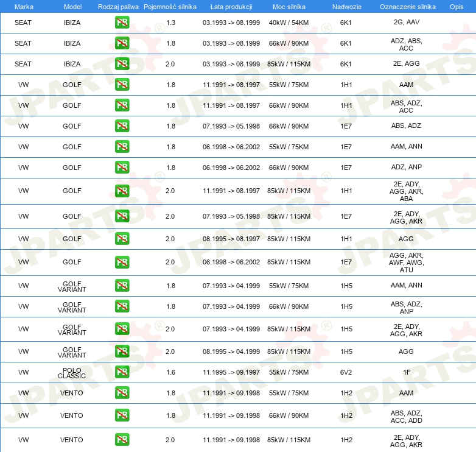Screen dimensions: 476x452
Task: Click the 40kW / 54KM power cell
Action: 289,23
